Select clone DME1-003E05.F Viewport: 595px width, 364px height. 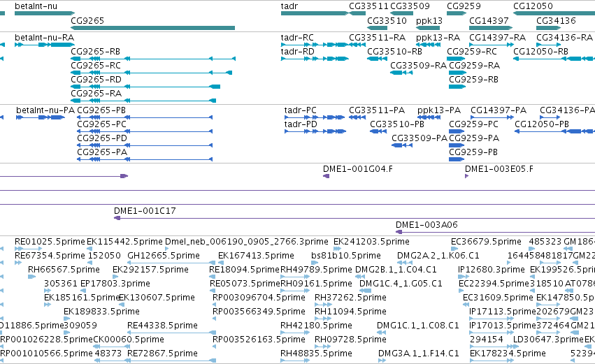point(467,176)
